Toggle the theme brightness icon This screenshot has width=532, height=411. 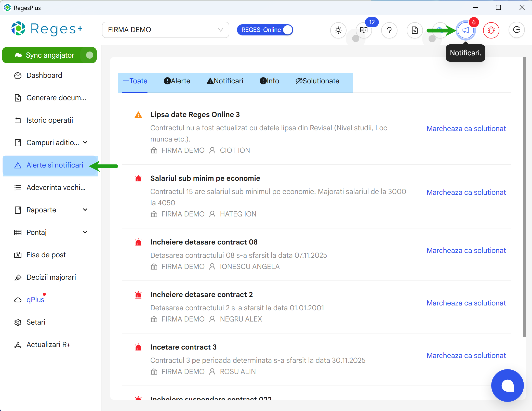click(338, 30)
